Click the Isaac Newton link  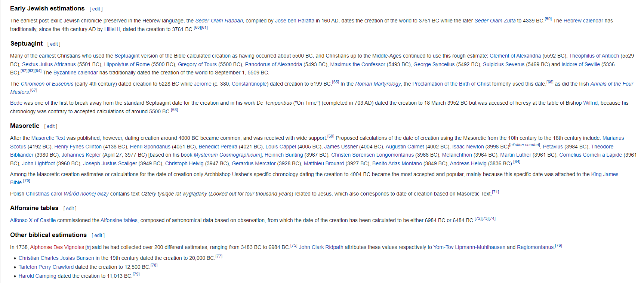click(x=468, y=147)
